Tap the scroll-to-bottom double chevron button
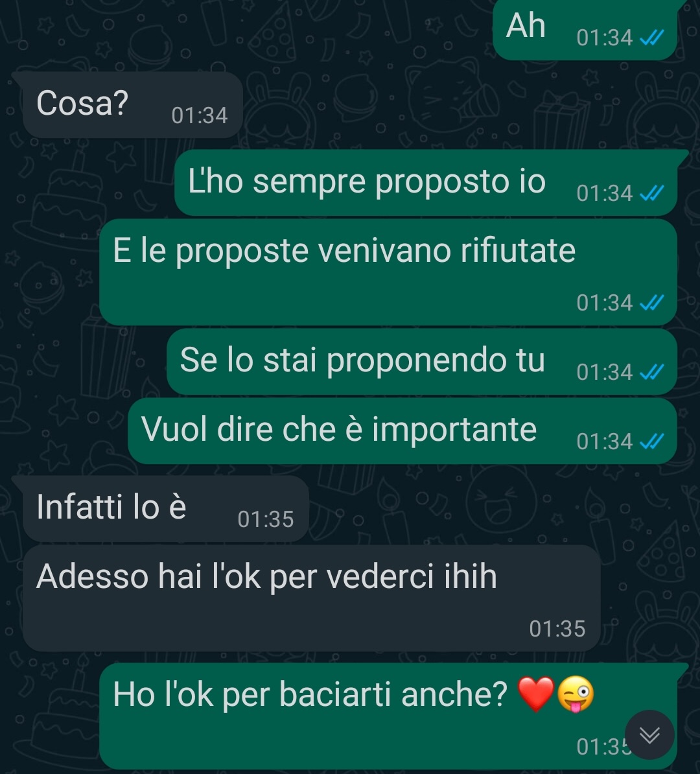 point(649,735)
